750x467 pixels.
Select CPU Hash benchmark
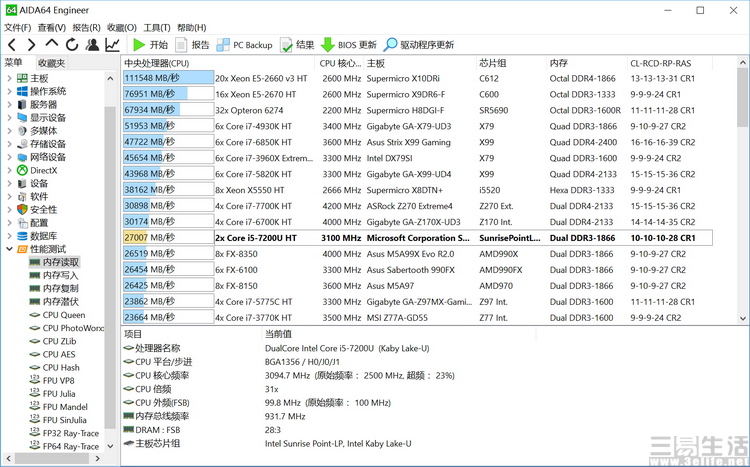pos(55,367)
